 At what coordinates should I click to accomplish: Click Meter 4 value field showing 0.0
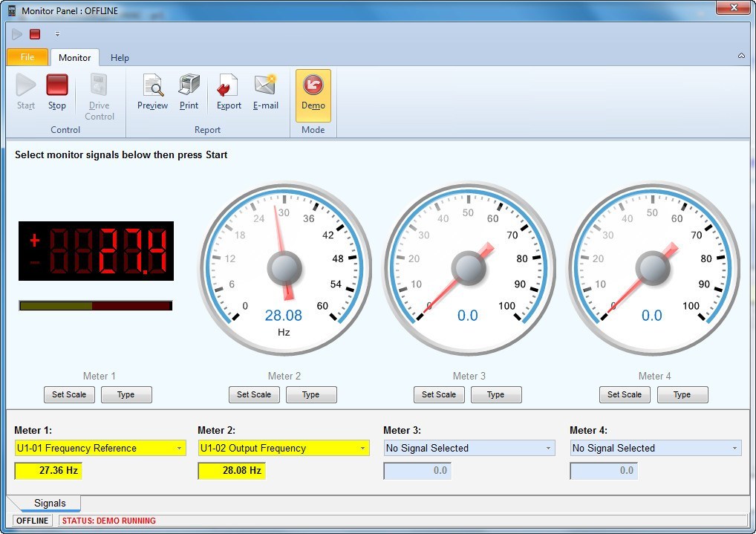(x=604, y=470)
